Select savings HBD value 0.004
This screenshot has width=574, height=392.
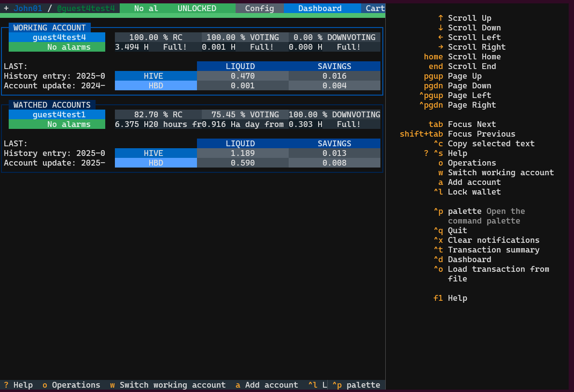[335, 85]
